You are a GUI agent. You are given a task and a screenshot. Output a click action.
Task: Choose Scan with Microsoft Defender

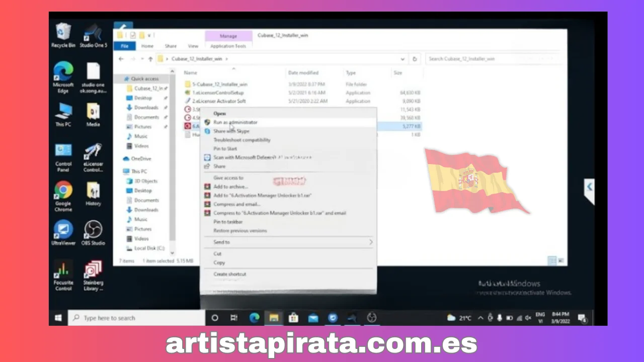(x=288, y=157)
